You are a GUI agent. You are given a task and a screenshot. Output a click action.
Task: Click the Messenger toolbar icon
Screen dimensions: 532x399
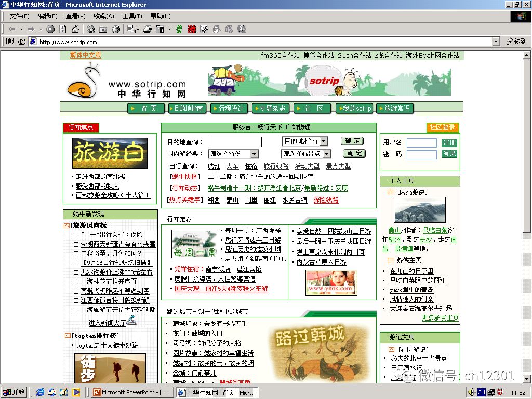click(217, 30)
